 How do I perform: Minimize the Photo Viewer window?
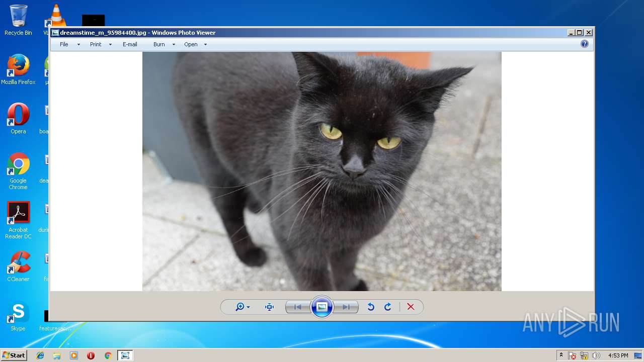pos(571,33)
